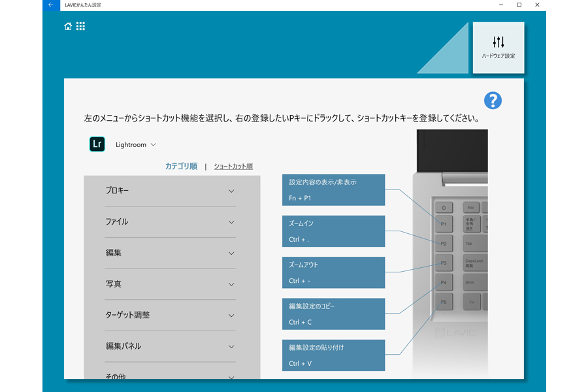588x392 pixels.
Task: Select the ズームイン Ctrl + . shortcut box
Action: (333, 231)
